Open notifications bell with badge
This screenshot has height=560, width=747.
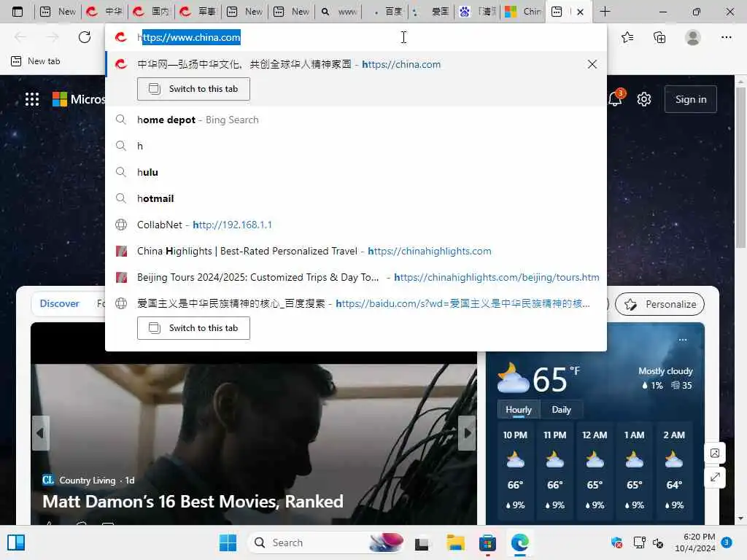tap(615, 98)
